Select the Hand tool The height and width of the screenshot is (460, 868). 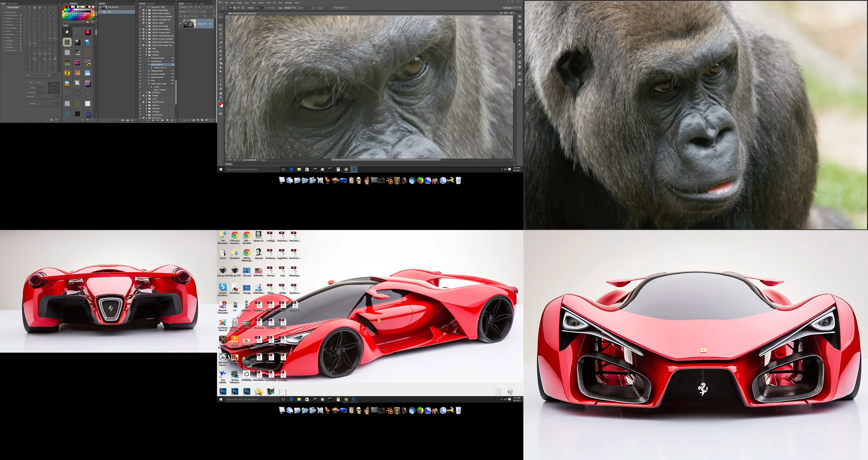(x=221, y=93)
